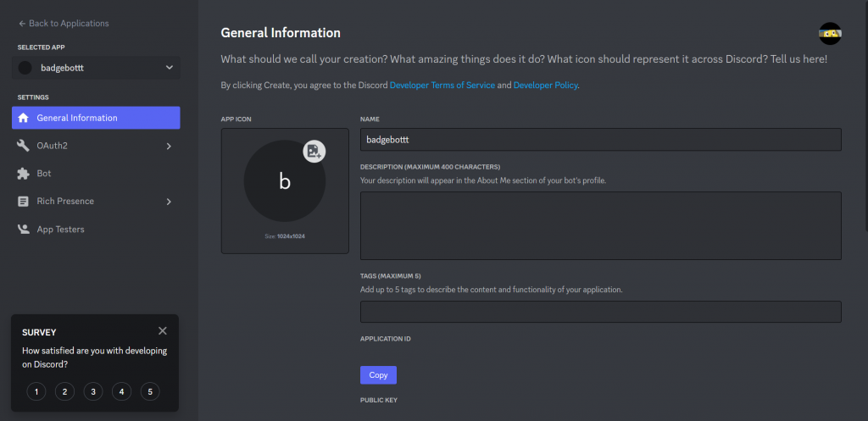Rate satisfaction 5 in survey
The image size is (868, 421).
pos(150,392)
